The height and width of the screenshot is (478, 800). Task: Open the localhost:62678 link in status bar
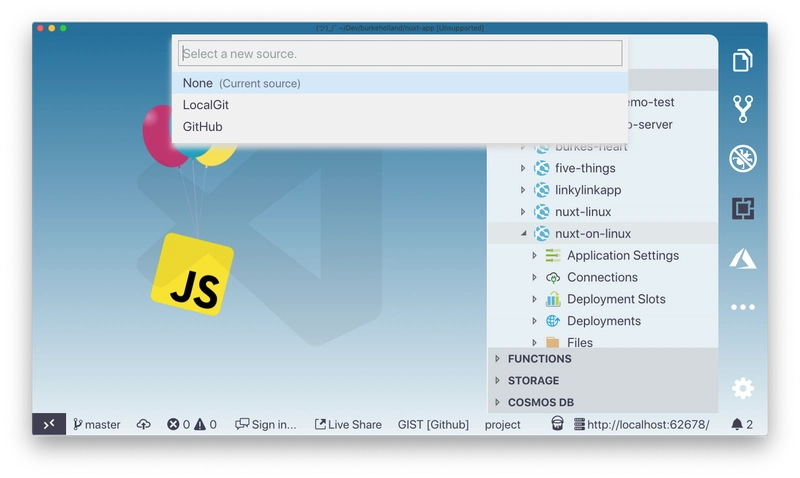point(647,424)
